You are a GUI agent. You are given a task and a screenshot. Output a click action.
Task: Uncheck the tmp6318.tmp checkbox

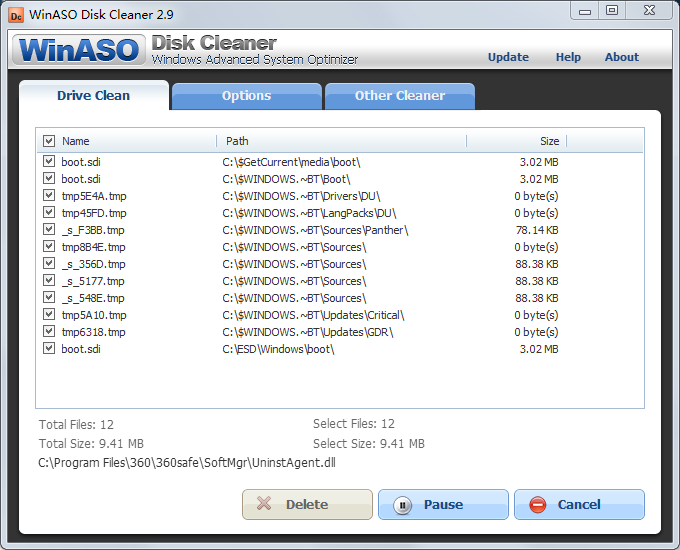(x=49, y=331)
